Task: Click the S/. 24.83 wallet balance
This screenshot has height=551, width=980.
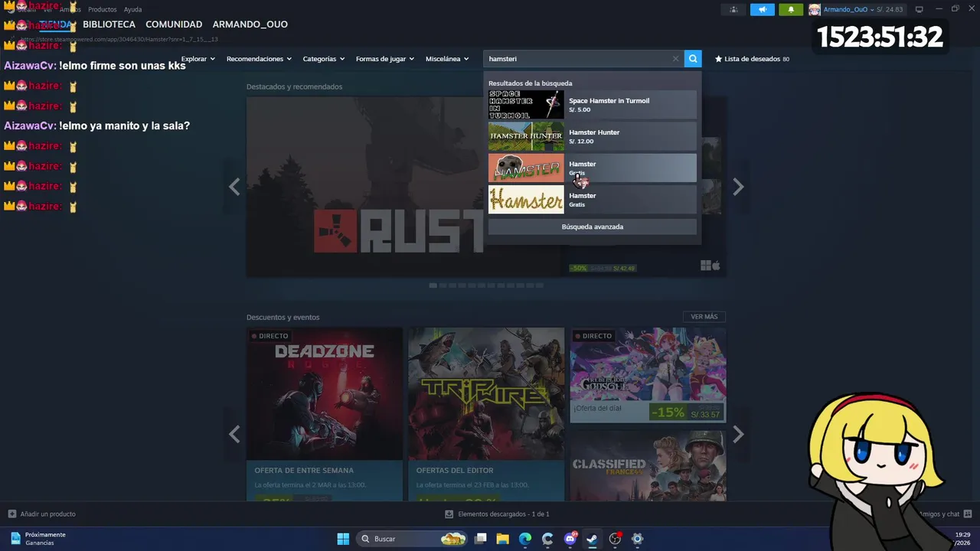Action: pyautogui.click(x=890, y=9)
